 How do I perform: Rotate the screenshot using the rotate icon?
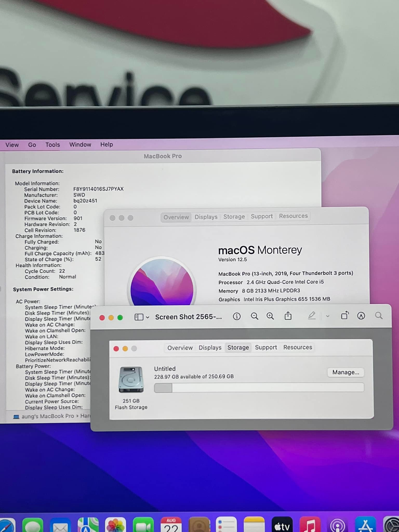pos(345,316)
